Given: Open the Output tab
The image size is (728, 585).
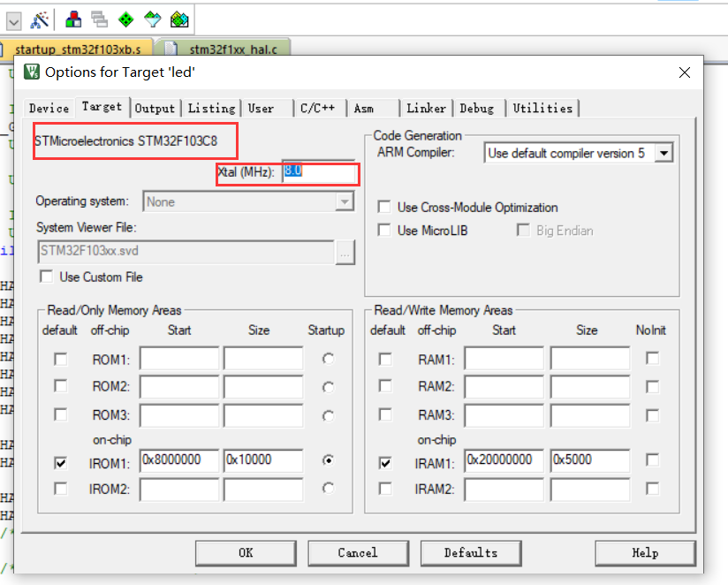Looking at the screenshot, I should 155,108.
